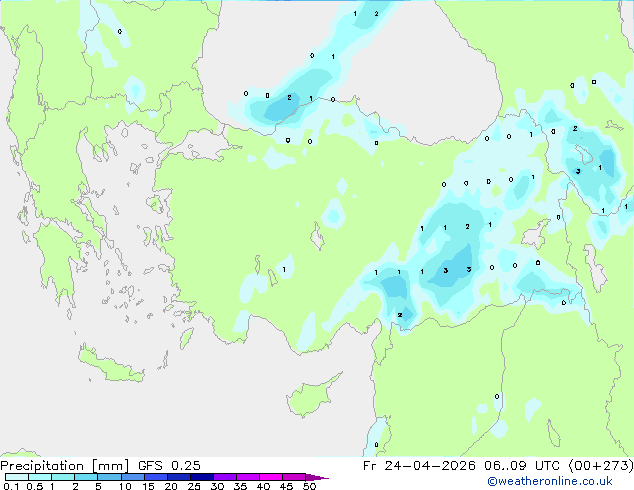
Task: Click the '45' legend scale label
Action: click(286, 486)
